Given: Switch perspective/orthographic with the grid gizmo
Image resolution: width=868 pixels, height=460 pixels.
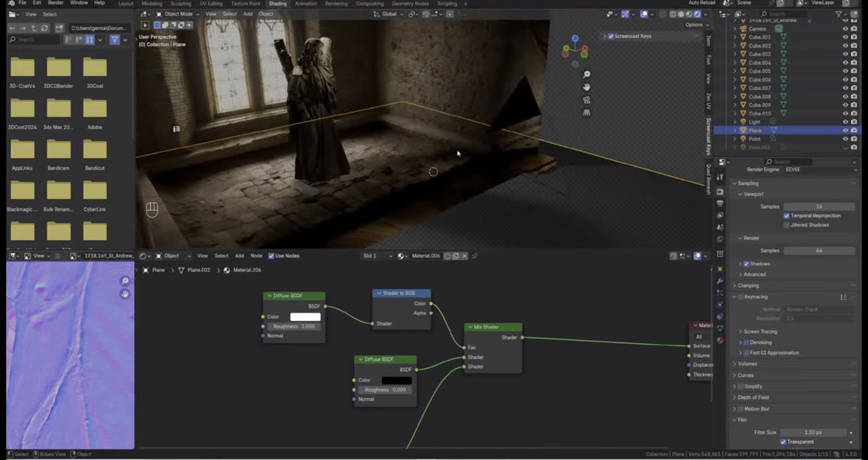Looking at the screenshot, I should [587, 113].
